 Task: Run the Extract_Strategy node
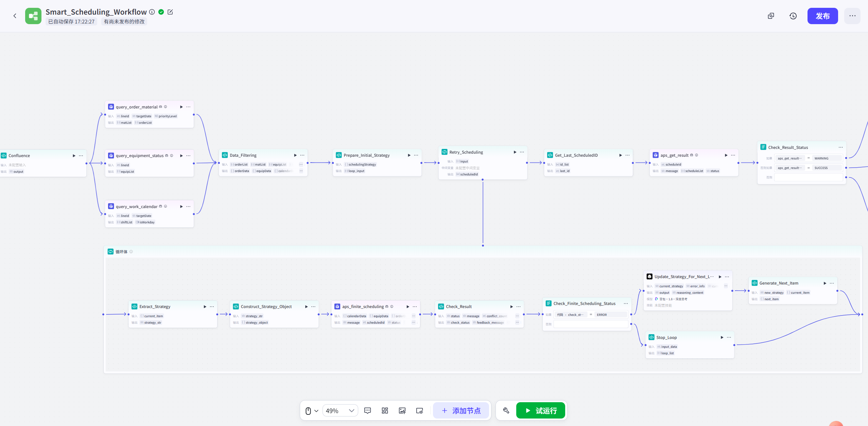pos(205,307)
